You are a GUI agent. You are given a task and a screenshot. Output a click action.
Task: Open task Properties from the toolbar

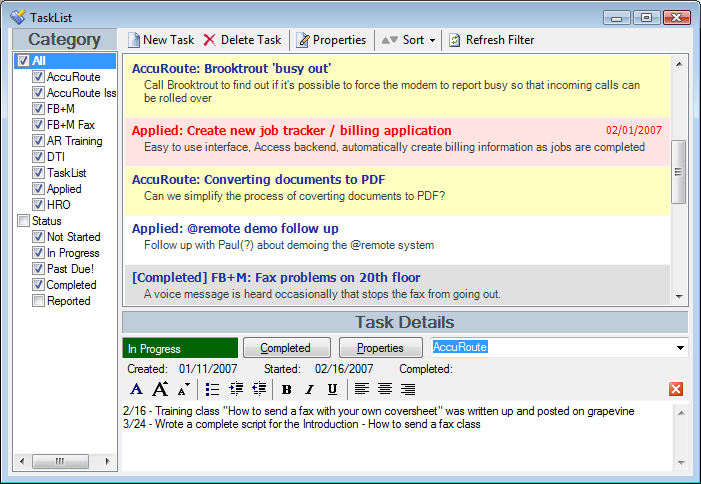[331, 40]
